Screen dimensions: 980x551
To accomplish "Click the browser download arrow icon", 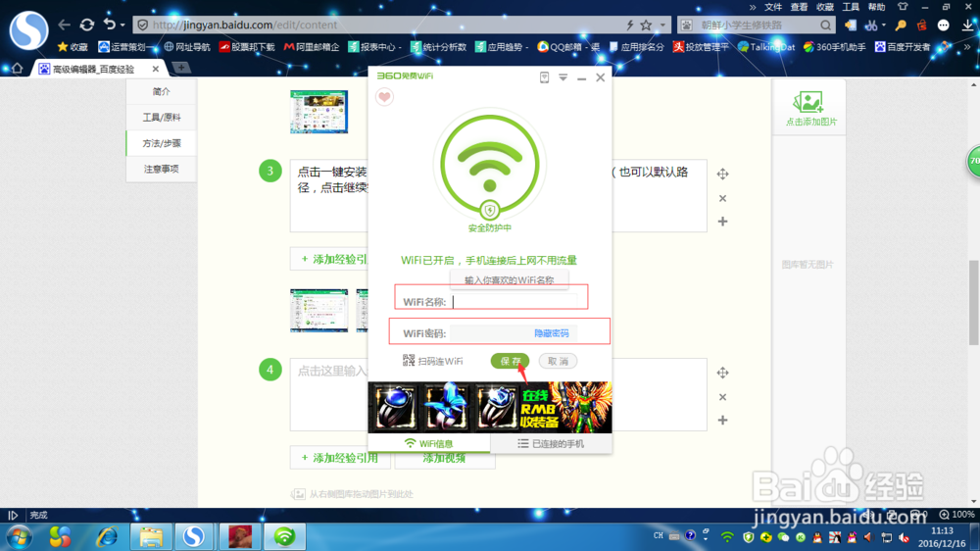I will click(967, 25).
